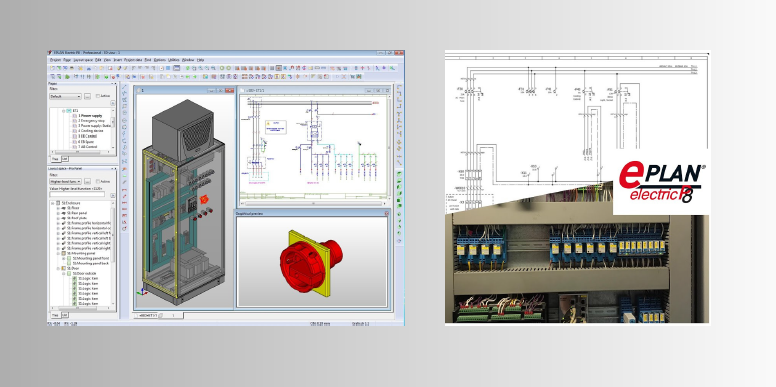
Task: Click the Pages tree horizontal scrollbar
Action: pos(81,152)
